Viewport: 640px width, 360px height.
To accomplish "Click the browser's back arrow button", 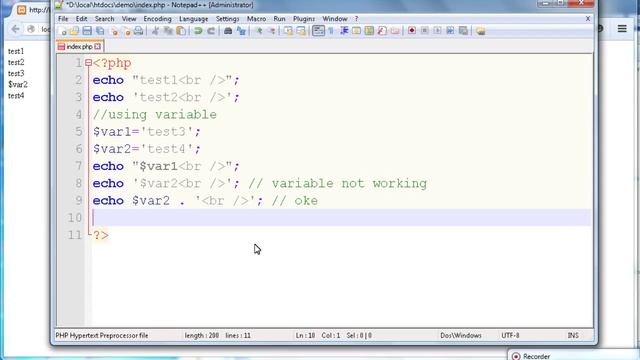I will pyautogui.click(x=16, y=29).
